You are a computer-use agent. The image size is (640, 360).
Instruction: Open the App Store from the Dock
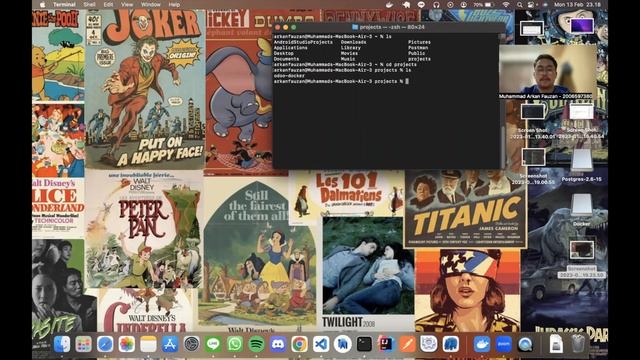(x=170, y=344)
